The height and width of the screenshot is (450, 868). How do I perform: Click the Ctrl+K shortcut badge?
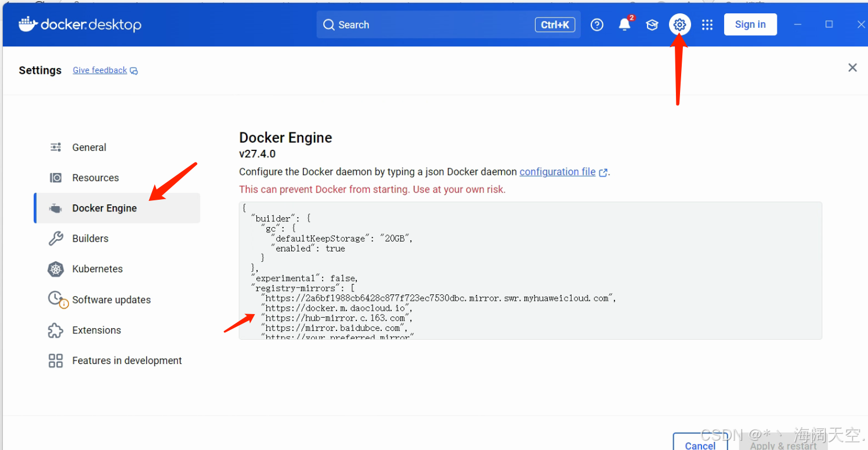[555, 24]
